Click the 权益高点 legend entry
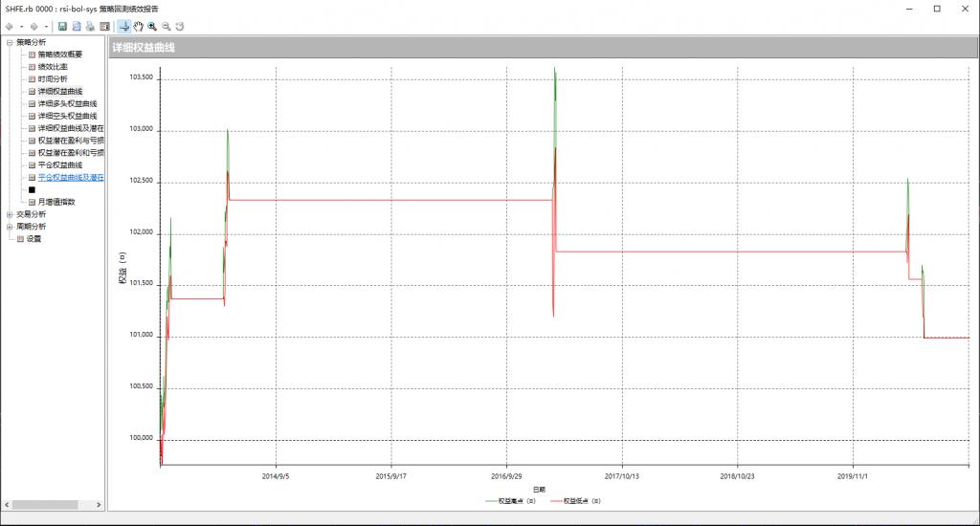Viewport: 980px width, 526px height. coord(511,501)
